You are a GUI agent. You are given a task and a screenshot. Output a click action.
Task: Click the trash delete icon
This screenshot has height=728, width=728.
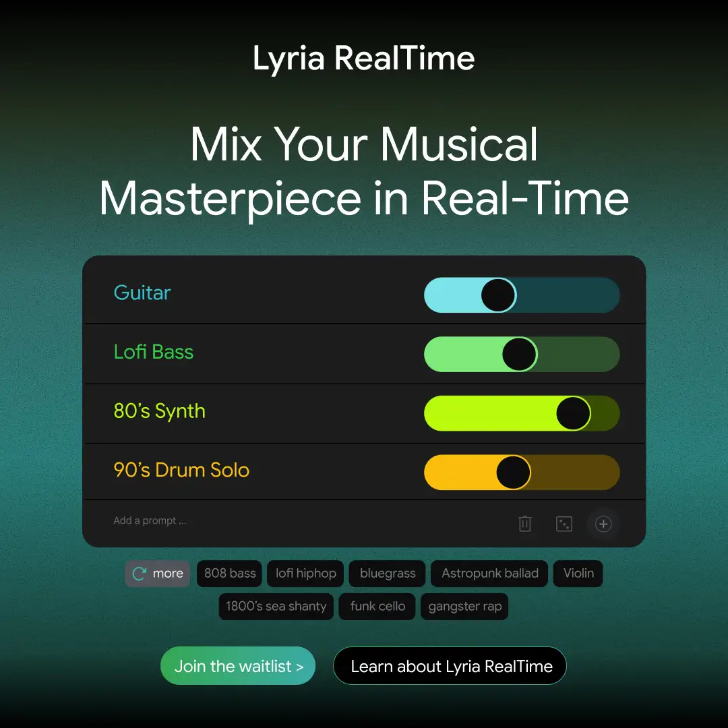tap(524, 524)
